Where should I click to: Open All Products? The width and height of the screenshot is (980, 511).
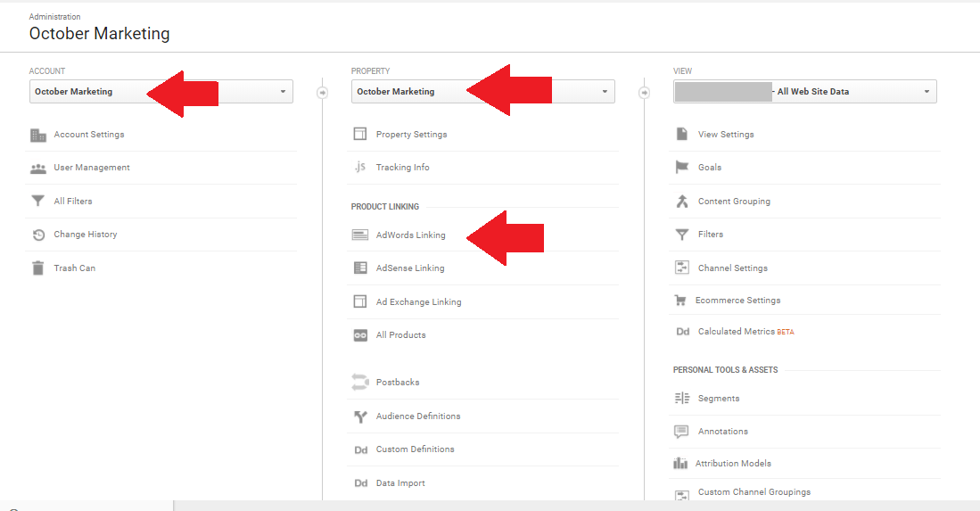(400, 334)
